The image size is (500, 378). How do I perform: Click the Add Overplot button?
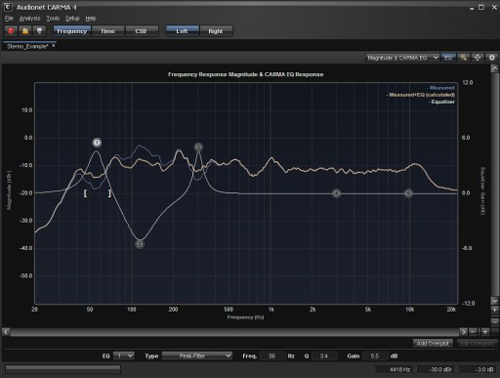point(433,343)
